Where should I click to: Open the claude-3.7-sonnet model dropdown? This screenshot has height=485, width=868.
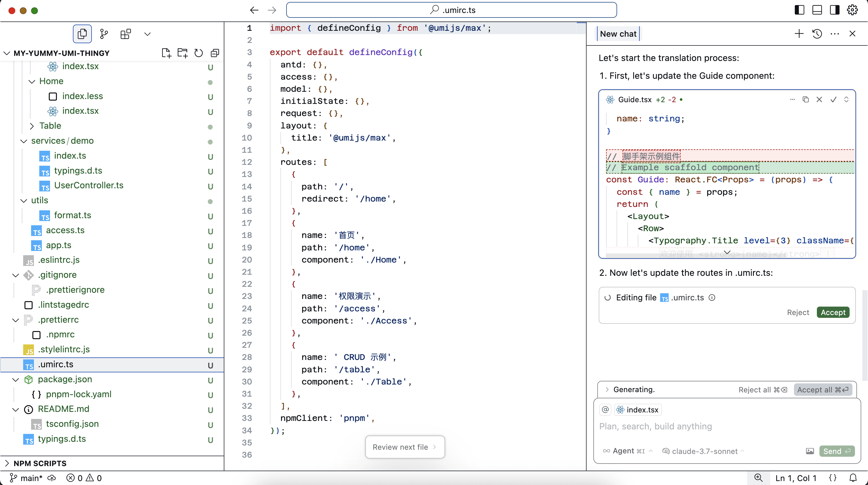[703, 451]
